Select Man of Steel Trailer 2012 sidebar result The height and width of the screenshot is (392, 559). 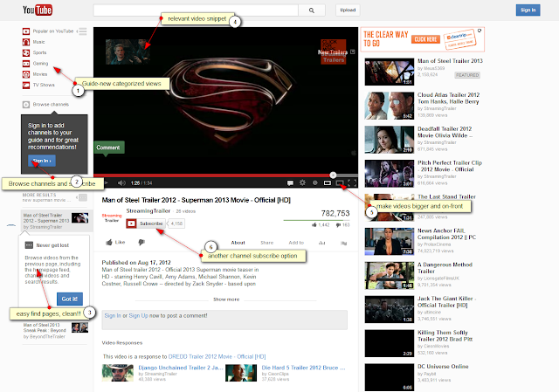tap(56, 221)
